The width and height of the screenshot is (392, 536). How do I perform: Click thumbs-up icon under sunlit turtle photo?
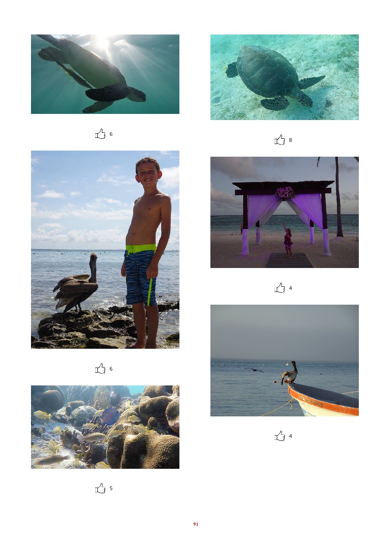click(100, 134)
